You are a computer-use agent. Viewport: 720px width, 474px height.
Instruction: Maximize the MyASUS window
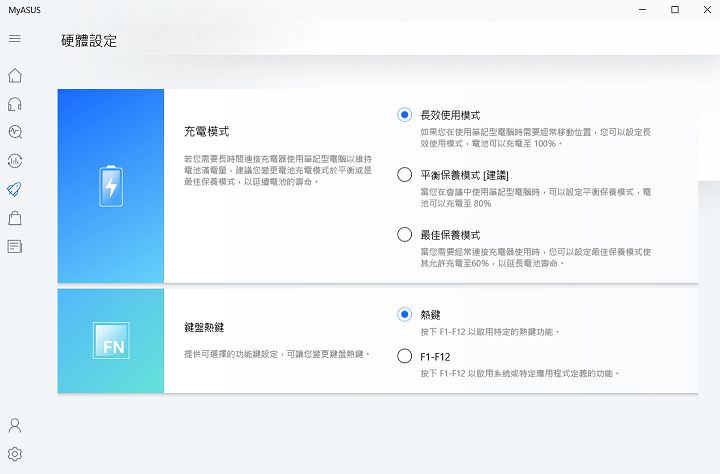pos(675,10)
